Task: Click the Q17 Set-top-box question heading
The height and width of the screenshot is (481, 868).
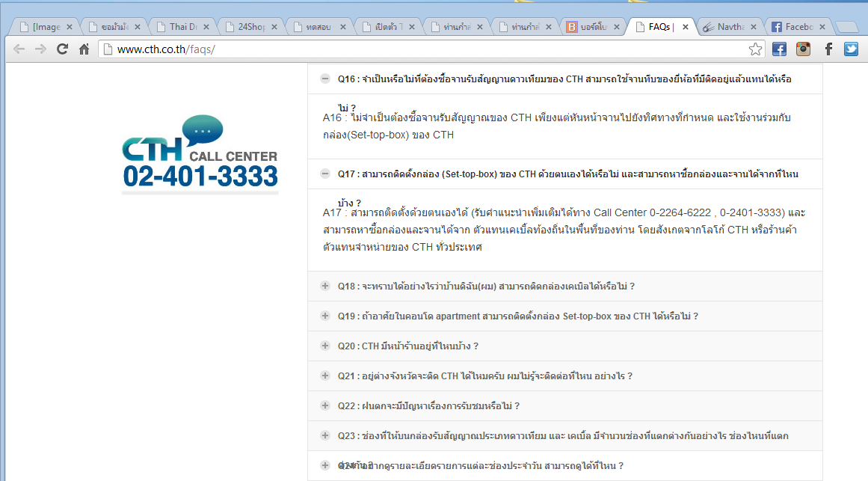Action: (x=568, y=174)
